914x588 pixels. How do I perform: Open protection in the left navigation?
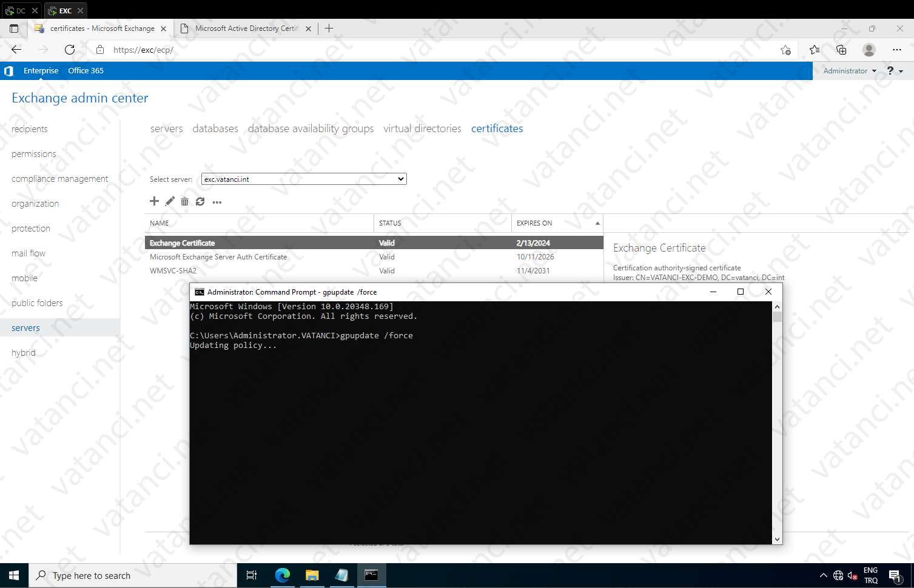tap(30, 229)
